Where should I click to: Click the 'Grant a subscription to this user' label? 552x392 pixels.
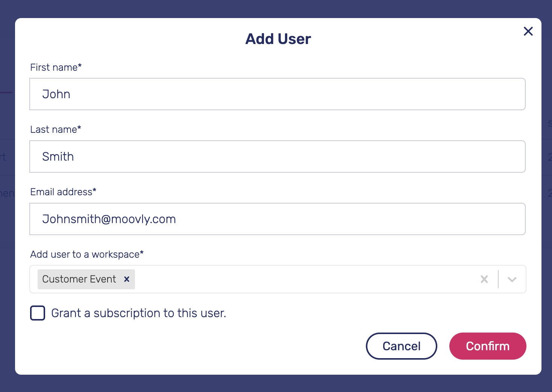(139, 313)
